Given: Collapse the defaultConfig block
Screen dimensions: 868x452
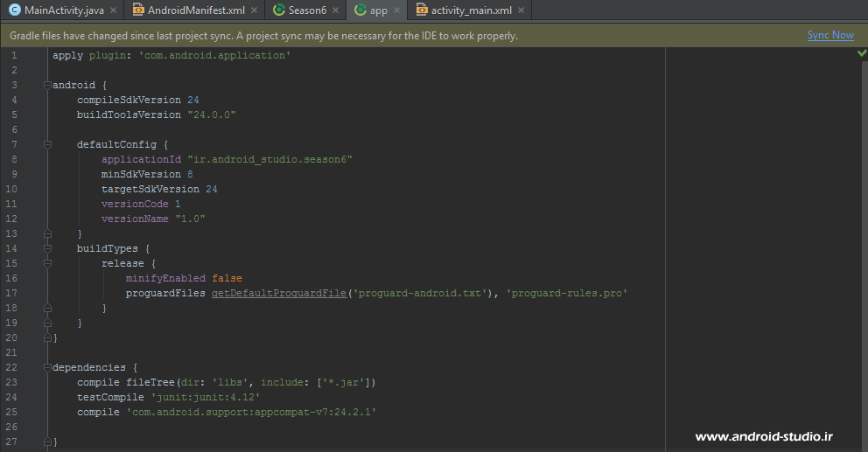Looking at the screenshot, I should (47, 145).
